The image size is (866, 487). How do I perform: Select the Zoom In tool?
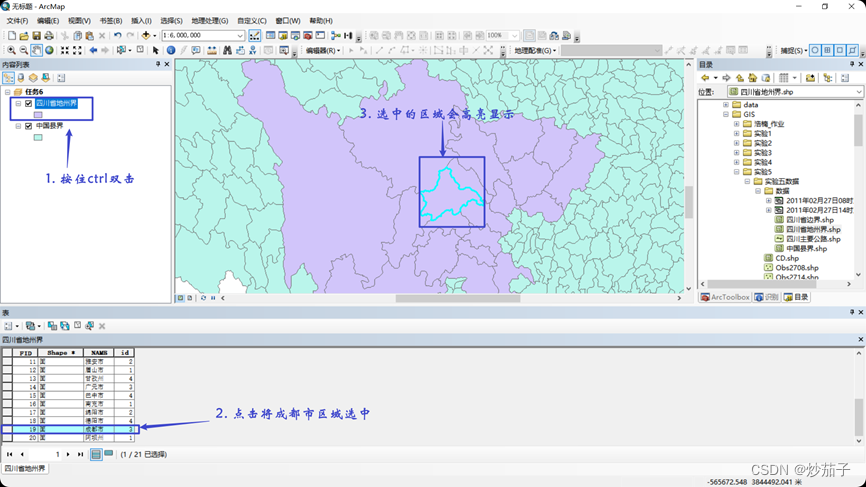click(x=11, y=50)
